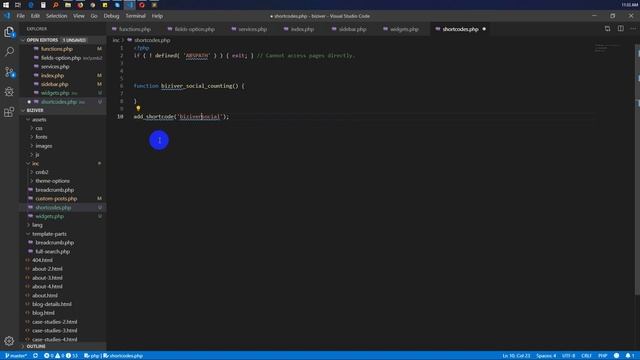Screen dimensions: 640x360
Task: Open the editor More Actions ellipsis
Action: (x=633, y=29)
